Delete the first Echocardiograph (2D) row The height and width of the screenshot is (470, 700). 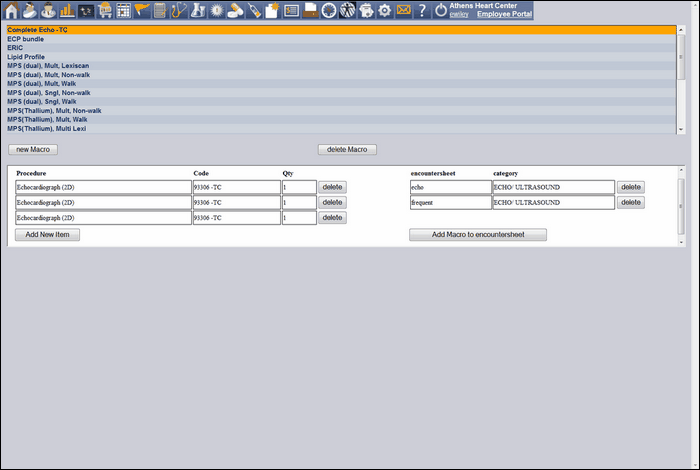coord(332,187)
